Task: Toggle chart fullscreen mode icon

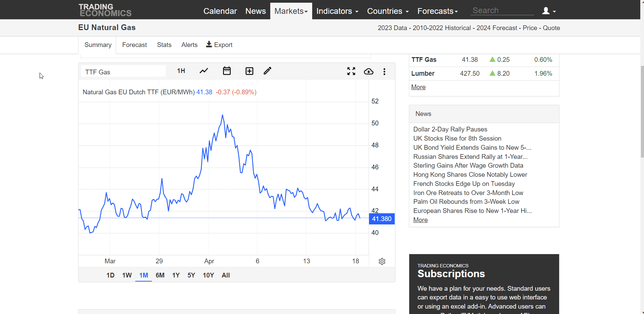Action: (351, 71)
